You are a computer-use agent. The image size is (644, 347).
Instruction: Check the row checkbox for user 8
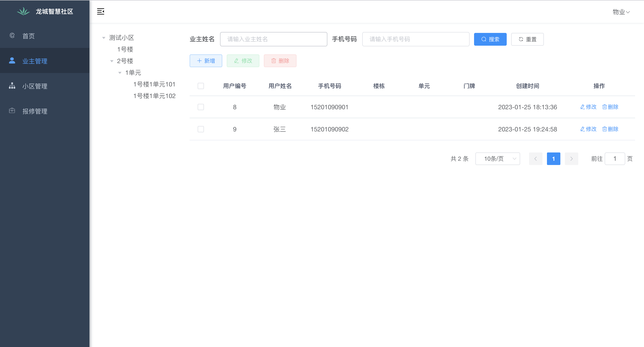pos(201,107)
